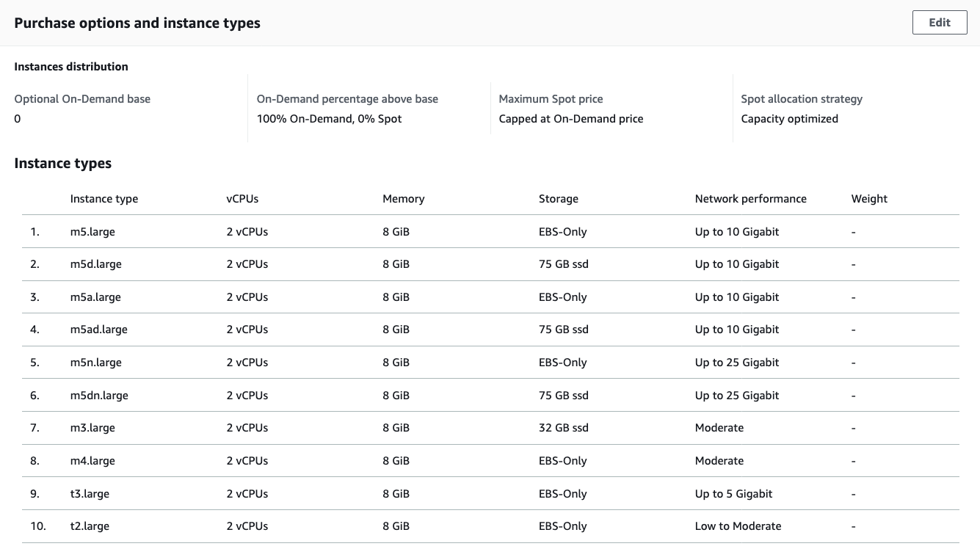
Task: Click the Network performance column header
Action: click(x=750, y=199)
